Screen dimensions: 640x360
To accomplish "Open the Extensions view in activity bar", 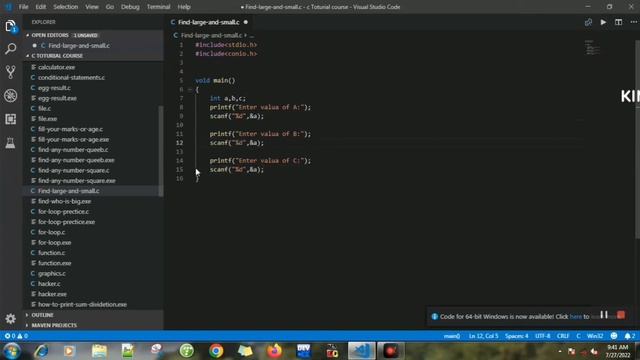I will click(x=11, y=119).
